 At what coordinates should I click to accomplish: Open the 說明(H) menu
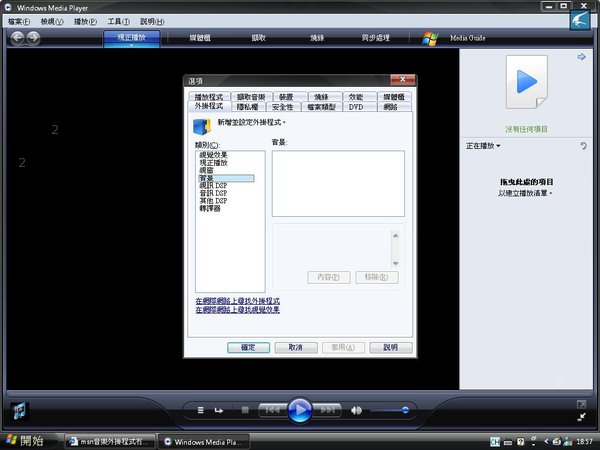coord(152,21)
